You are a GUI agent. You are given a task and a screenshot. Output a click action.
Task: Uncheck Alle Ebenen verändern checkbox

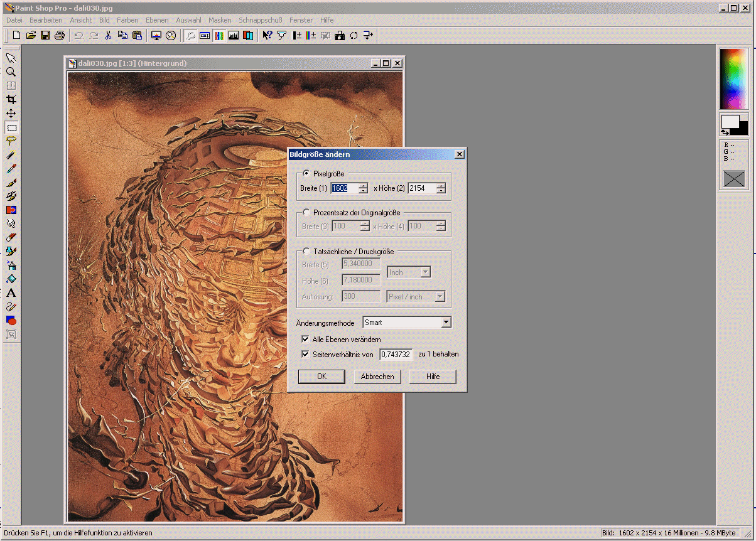coord(306,340)
